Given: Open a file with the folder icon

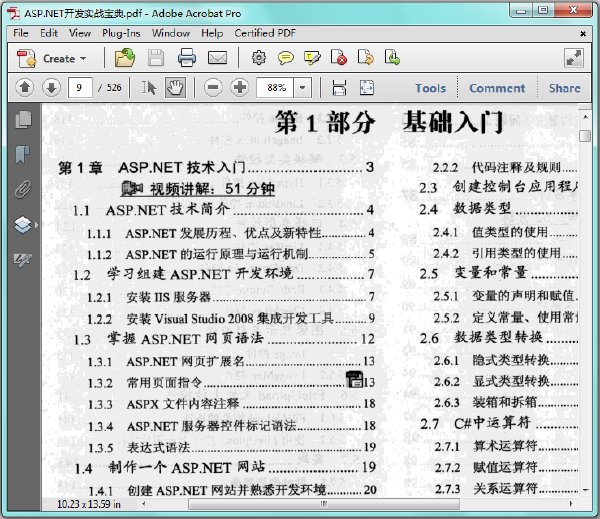Looking at the screenshot, I should 125,58.
